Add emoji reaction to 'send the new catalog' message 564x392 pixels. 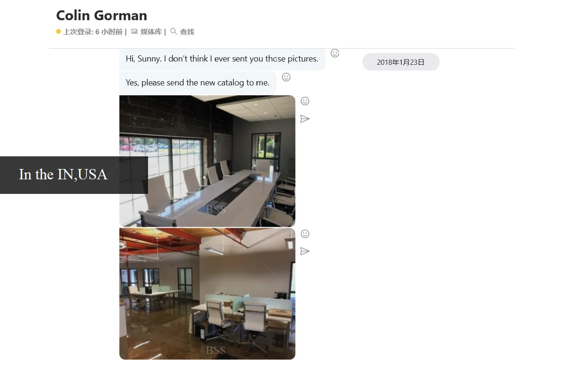point(286,77)
